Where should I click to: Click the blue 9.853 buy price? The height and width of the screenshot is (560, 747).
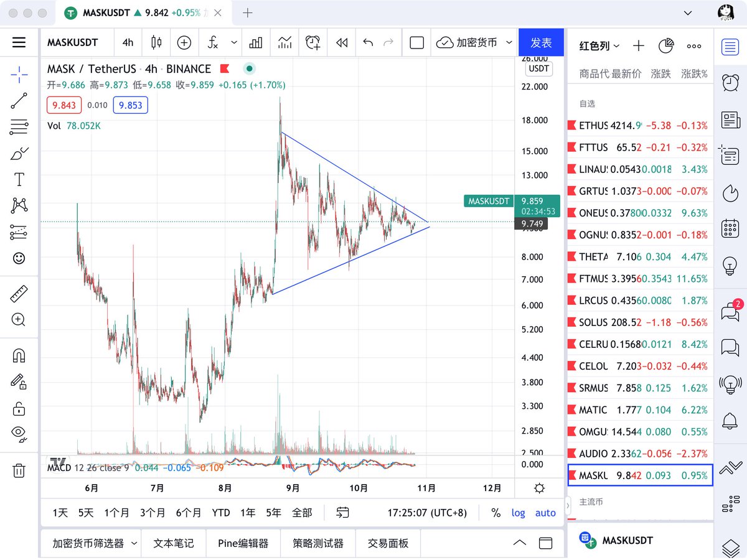coord(131,105)
